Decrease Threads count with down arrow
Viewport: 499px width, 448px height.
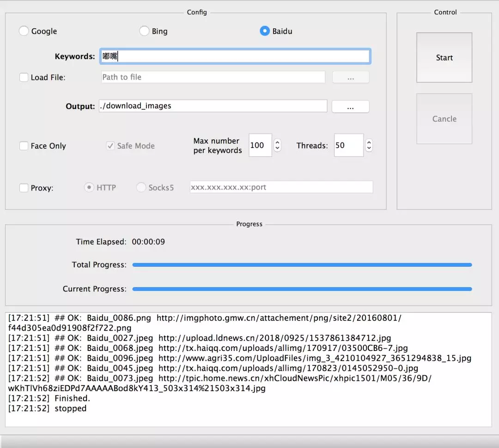click(x=369, y=148)
